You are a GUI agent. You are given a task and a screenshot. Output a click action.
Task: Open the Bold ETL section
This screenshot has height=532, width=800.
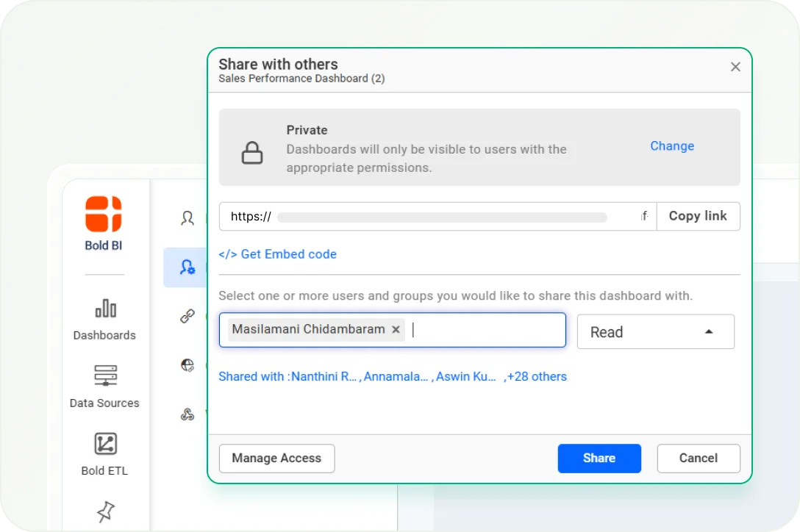[x=104, y=453]
